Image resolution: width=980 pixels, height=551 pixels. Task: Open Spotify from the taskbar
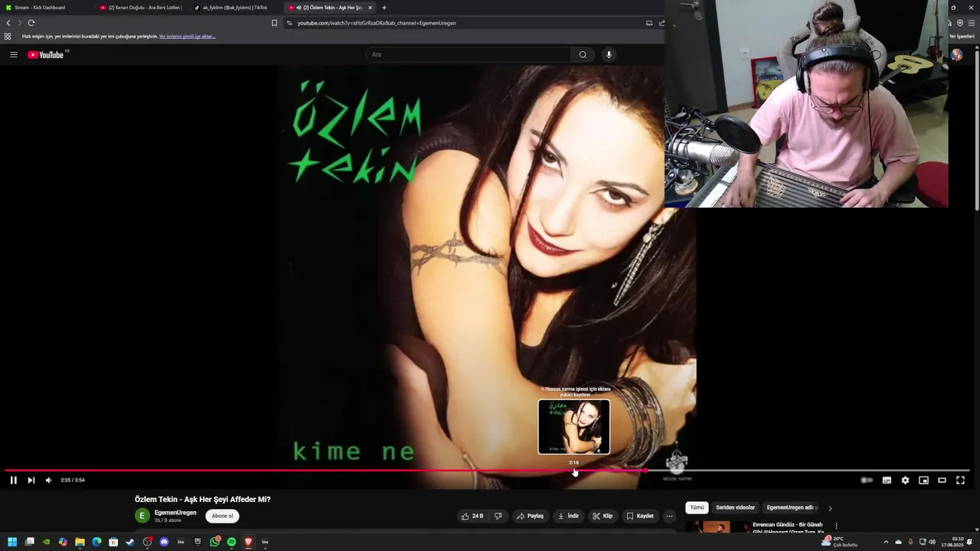click(x=231, y=542)
